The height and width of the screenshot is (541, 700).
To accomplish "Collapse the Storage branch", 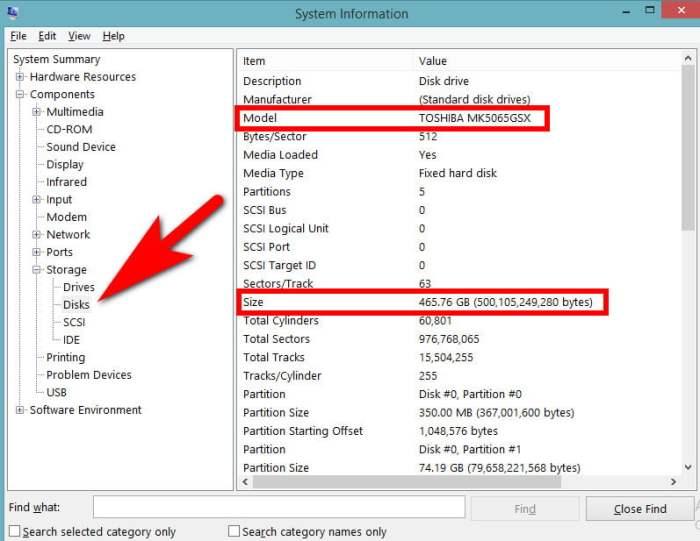I will tap(37, 270).
